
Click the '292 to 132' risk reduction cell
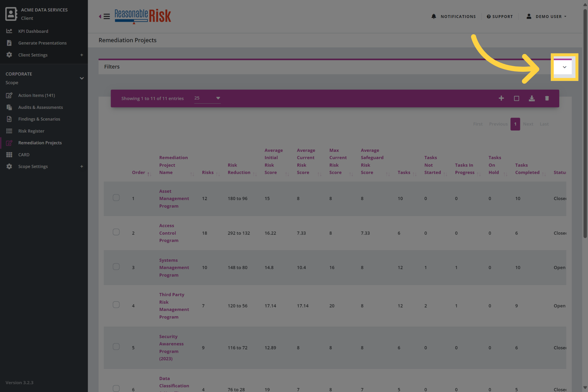point(239,233)
